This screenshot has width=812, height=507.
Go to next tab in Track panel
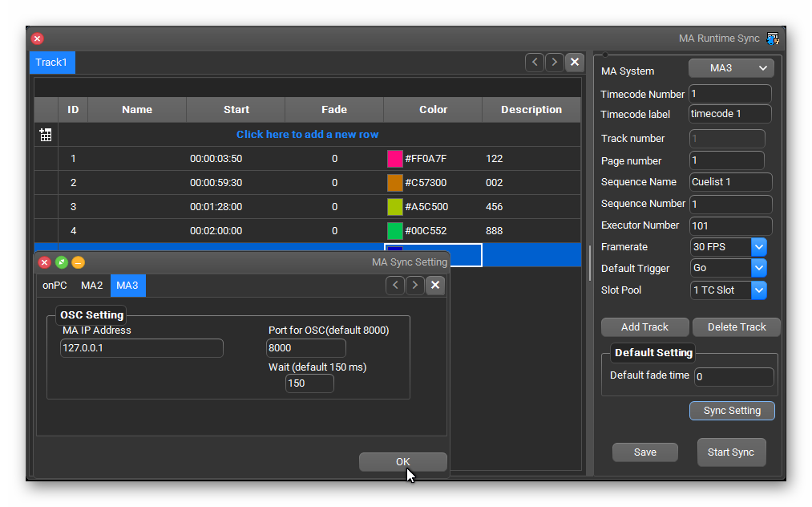(554, 63)
